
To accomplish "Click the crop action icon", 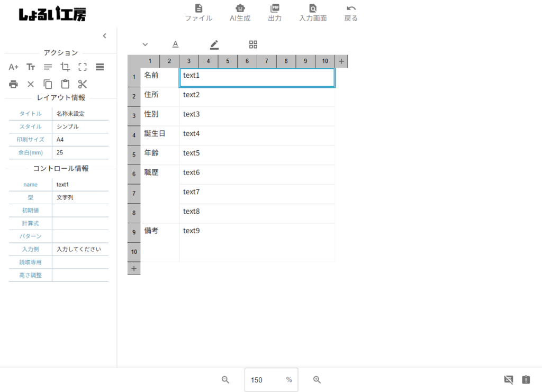I will pyautogui.click(x=65, y=67).
